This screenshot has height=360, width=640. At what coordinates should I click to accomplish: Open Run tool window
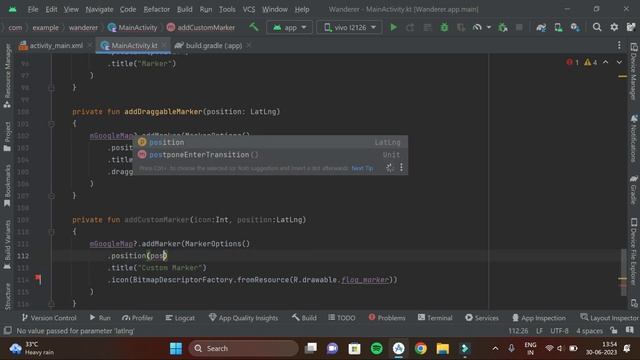pos(100,318)
